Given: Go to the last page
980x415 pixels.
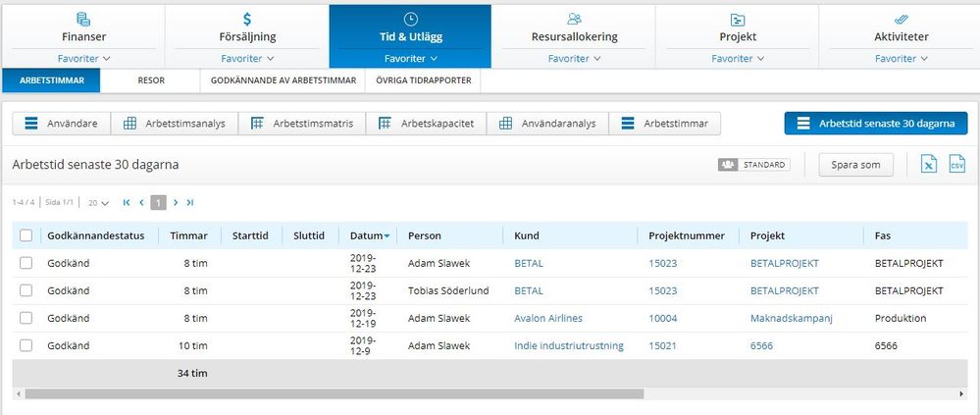Looking at the screenshot, I should click(190, 202).
